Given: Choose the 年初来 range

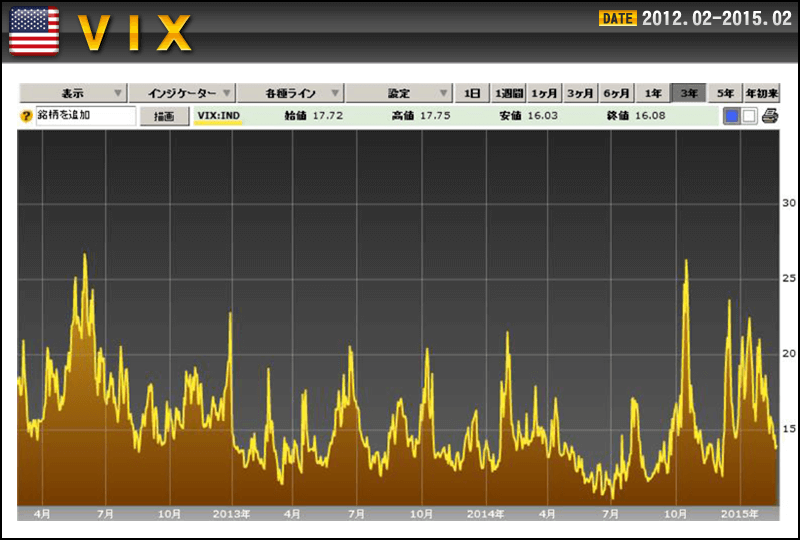Looking at the screenshot, I should (x=761, y=93).
